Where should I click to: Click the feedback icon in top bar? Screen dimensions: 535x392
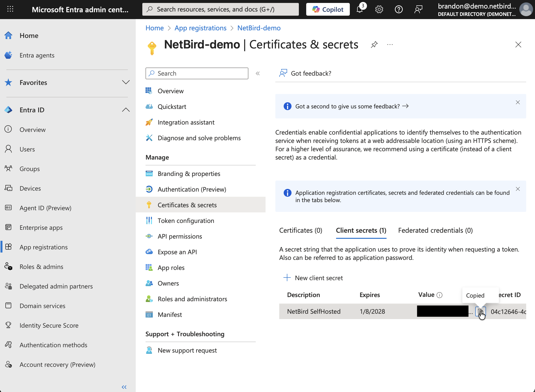click(418, 10)
